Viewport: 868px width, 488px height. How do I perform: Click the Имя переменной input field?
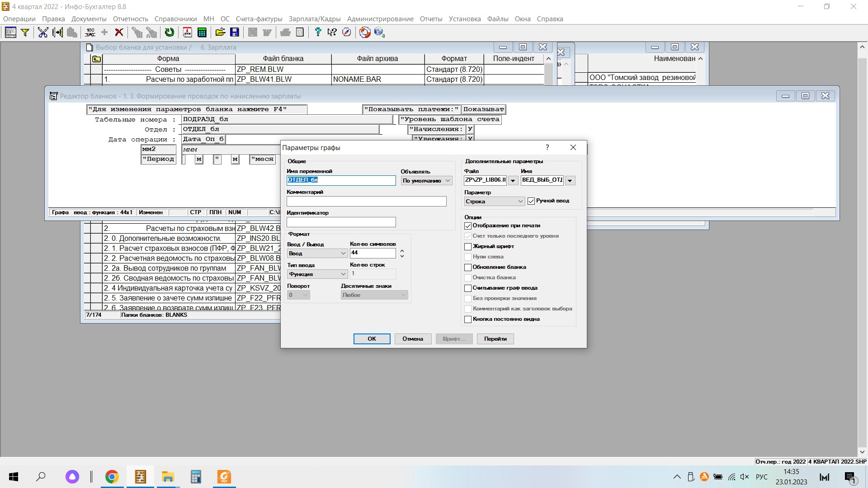tap(341, 180)
